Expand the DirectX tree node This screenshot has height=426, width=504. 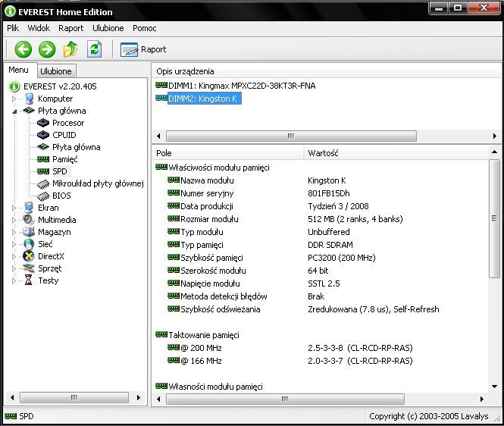[14, 256]
